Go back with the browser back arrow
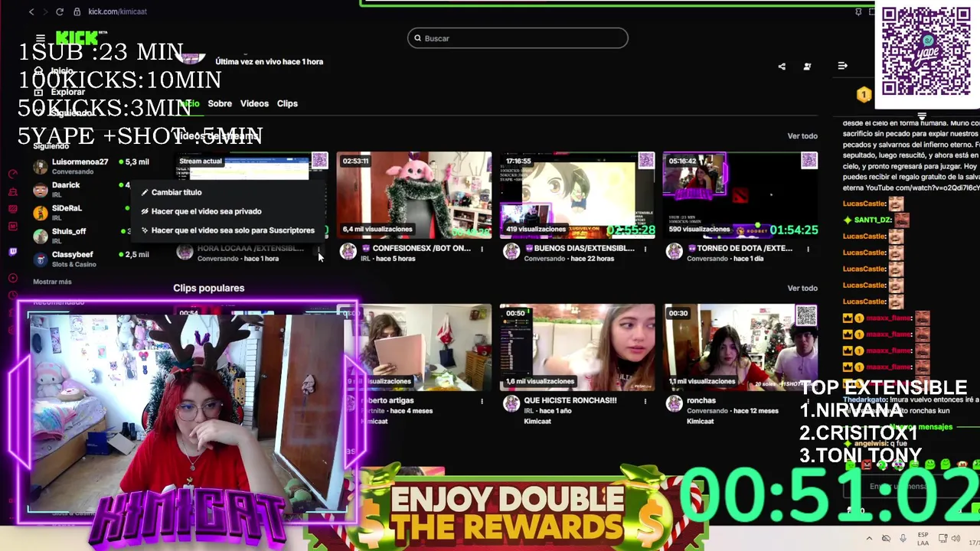The width and height of the screenshot is (980, 551). pos(31,11)
